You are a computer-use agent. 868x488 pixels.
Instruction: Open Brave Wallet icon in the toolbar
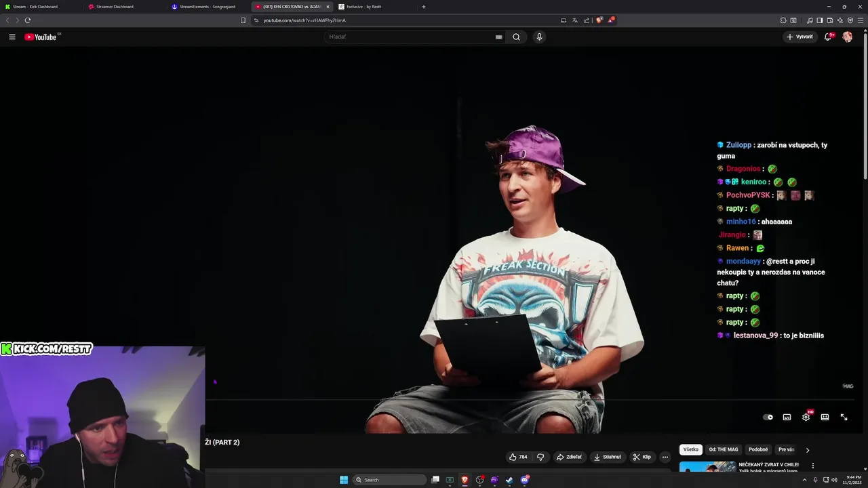[x=830, y=20]
